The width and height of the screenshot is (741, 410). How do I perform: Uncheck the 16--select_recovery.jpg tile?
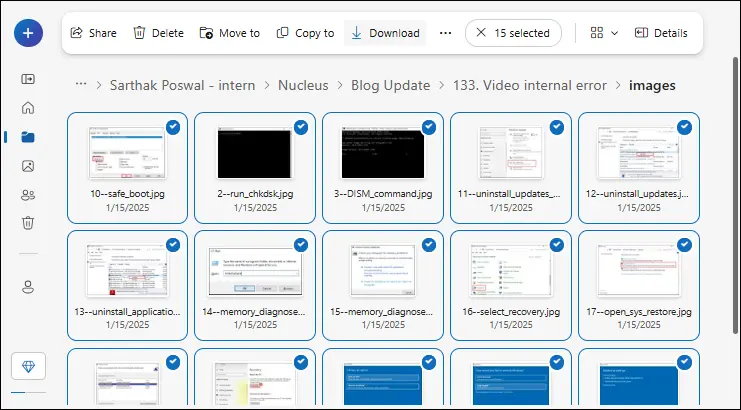(x=557, y=245)
